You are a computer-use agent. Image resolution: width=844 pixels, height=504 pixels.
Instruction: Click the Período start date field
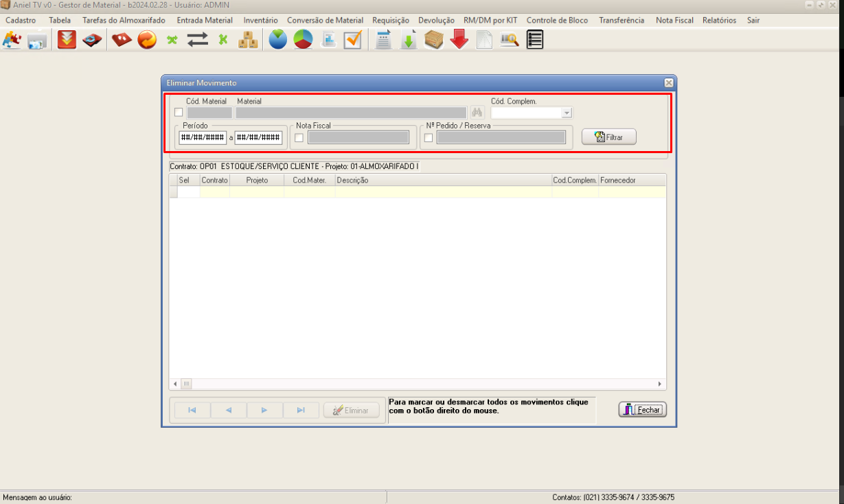(203, 137)
